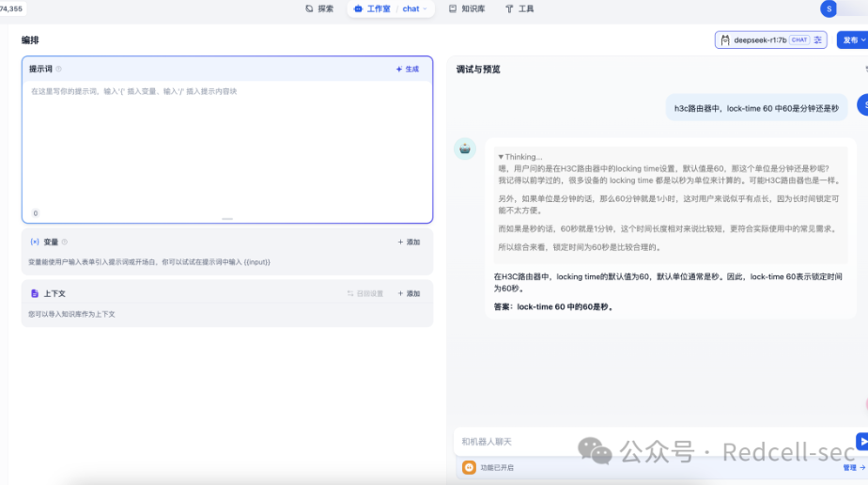Open the 探索 explore tab

pos(319,8)
